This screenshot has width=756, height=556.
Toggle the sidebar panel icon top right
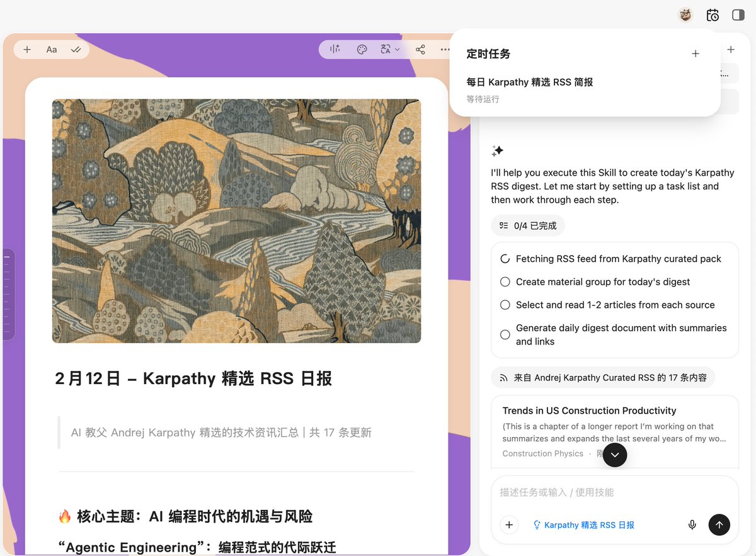coord(738,14)
